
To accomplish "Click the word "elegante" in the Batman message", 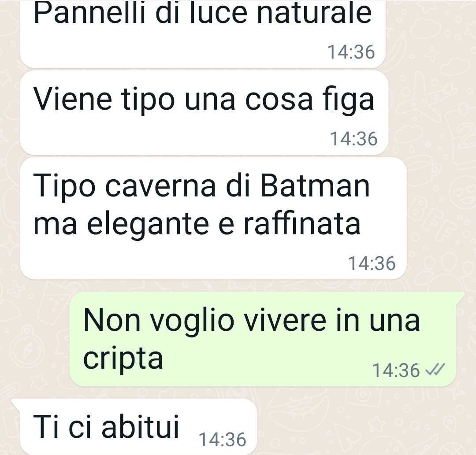I will pos(148,226).
